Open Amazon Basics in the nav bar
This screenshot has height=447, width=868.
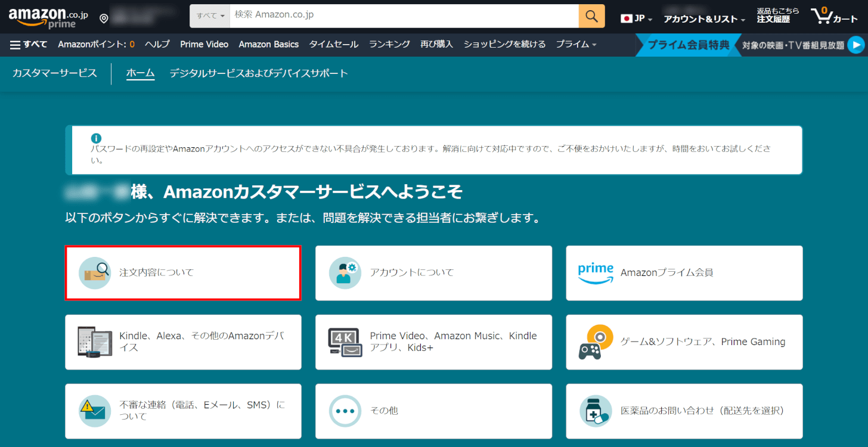pos(268,44)
